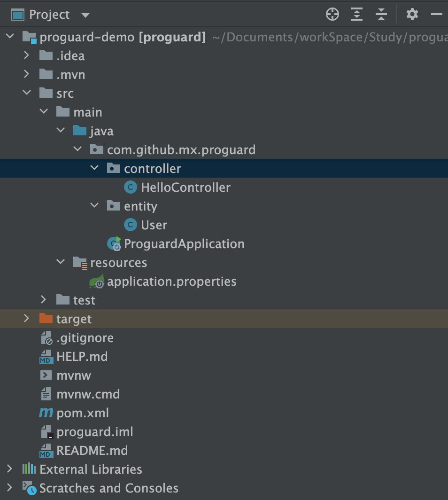Select the application.properties Spring leaf icon
This screenshot has width=448, height=500.
tap(97, 281)
